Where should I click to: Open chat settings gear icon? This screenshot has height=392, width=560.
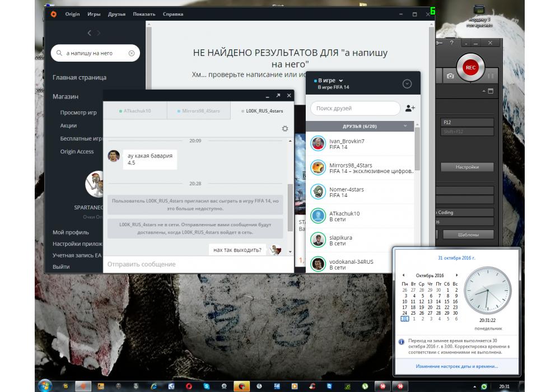pos(285,129)
